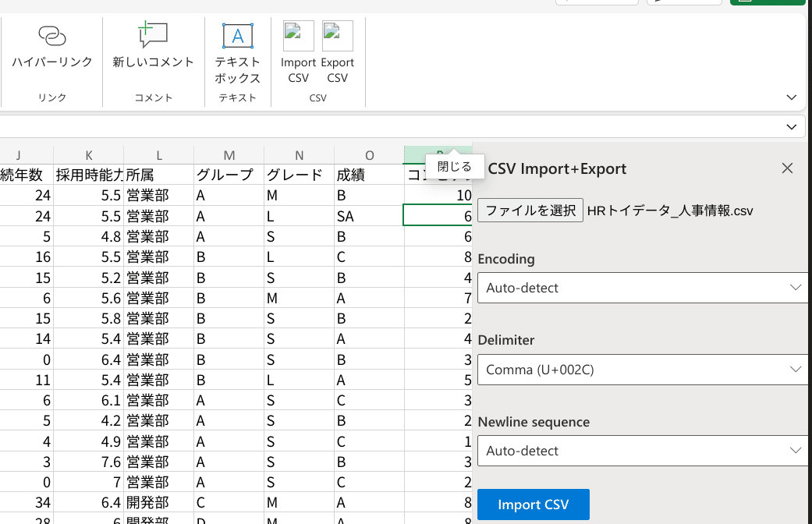Open the Encoding dropdown set to Auto-detect

point(641,287)
